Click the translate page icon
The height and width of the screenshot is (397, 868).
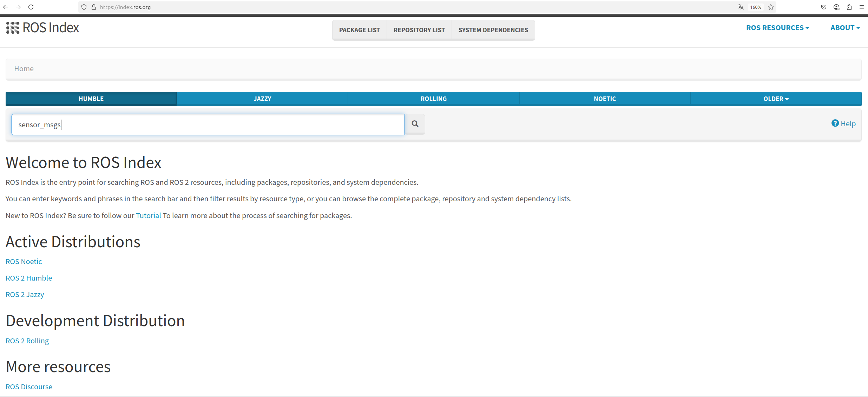(x=741, y=7)
